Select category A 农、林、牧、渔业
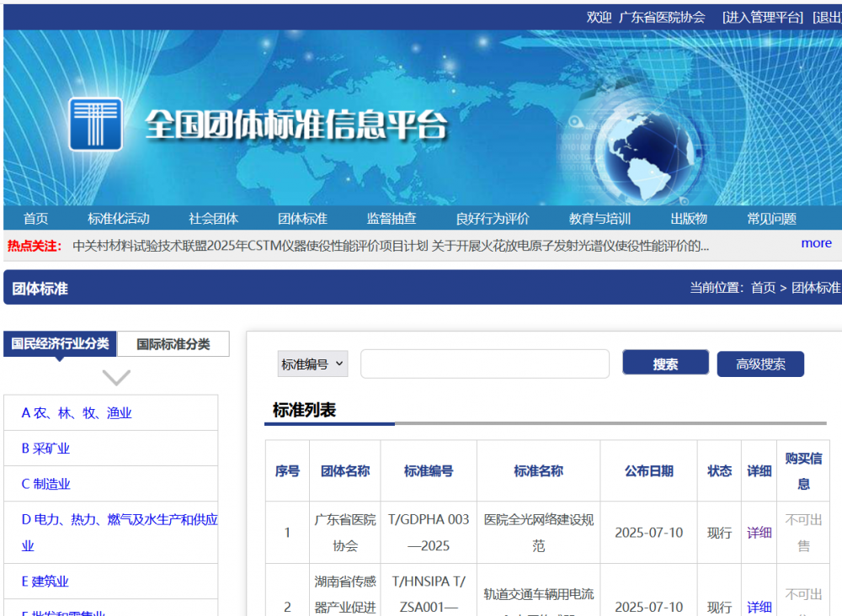The width and height of the screenshot is (842, 616). pyautogui.click(x=77, y=413)
